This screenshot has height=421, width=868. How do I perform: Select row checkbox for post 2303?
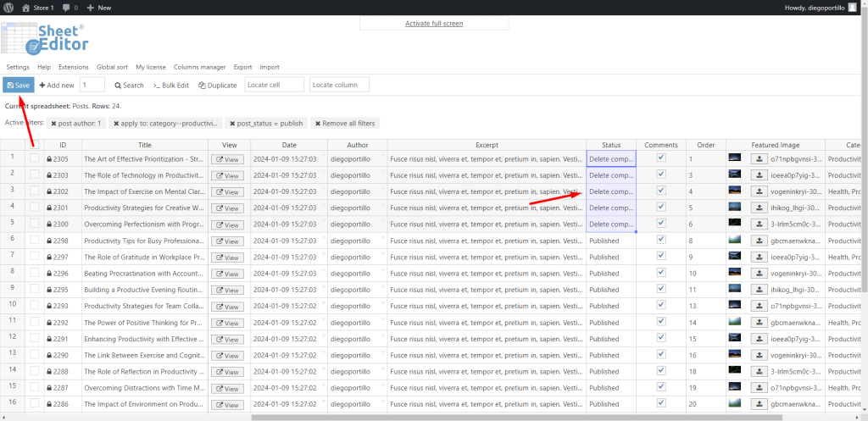coord(35,174)
